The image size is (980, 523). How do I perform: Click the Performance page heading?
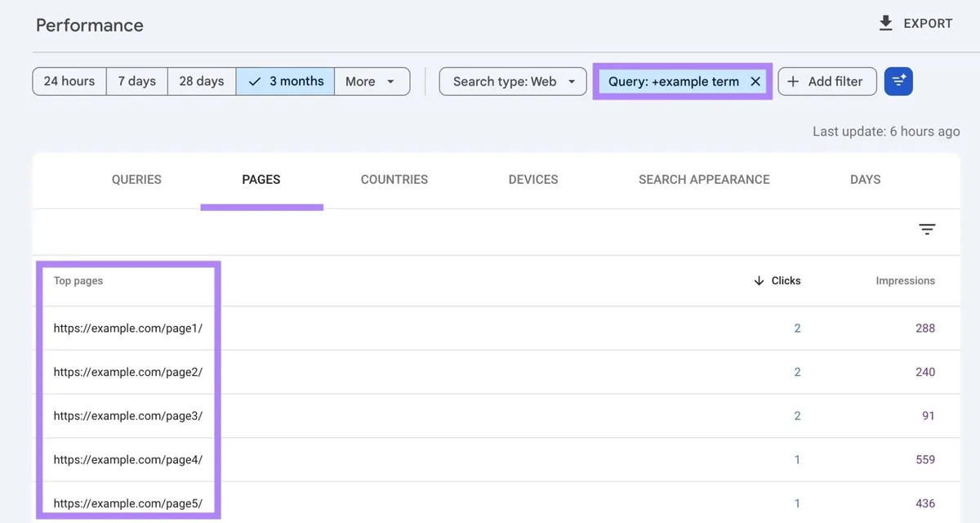coord(90,25)
